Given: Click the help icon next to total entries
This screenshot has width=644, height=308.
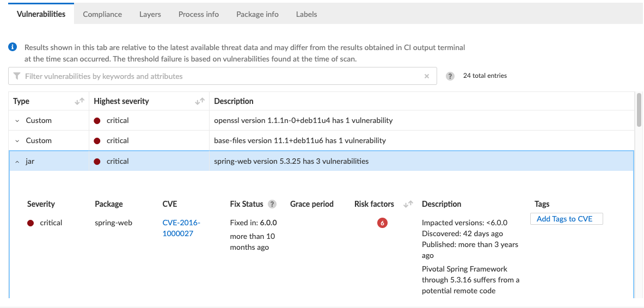Looking at the screenshot, I should [450, 76].
